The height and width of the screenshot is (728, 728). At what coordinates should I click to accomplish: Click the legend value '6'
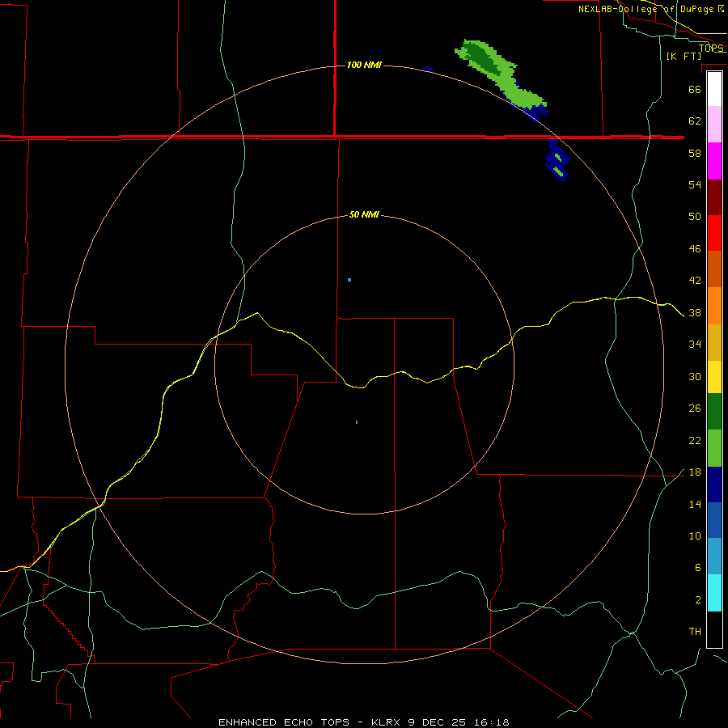click(x=697, y=568)
